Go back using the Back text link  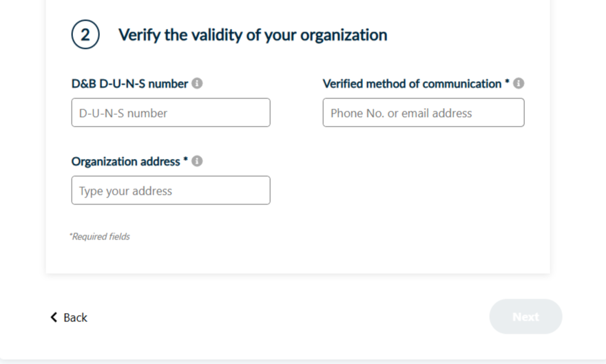(x=75, y=317)
